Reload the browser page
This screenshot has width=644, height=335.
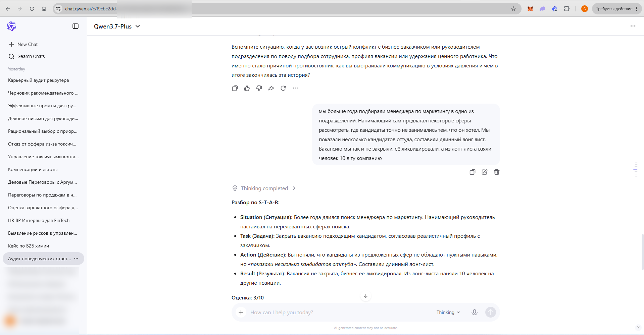(x=32, y=9)
